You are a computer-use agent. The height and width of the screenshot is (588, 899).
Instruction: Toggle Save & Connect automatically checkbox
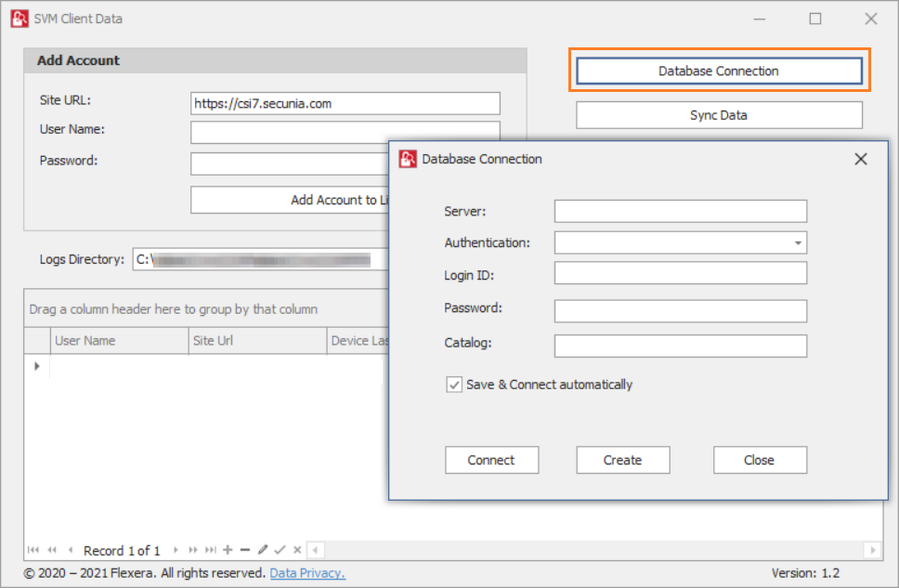pos(454,385)
